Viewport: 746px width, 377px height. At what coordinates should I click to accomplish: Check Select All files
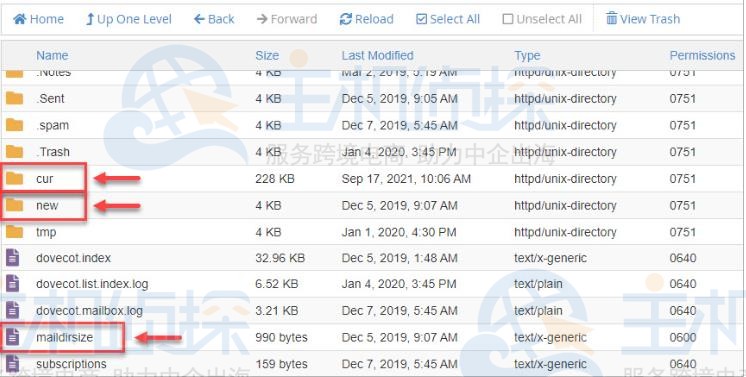[448, 19]
